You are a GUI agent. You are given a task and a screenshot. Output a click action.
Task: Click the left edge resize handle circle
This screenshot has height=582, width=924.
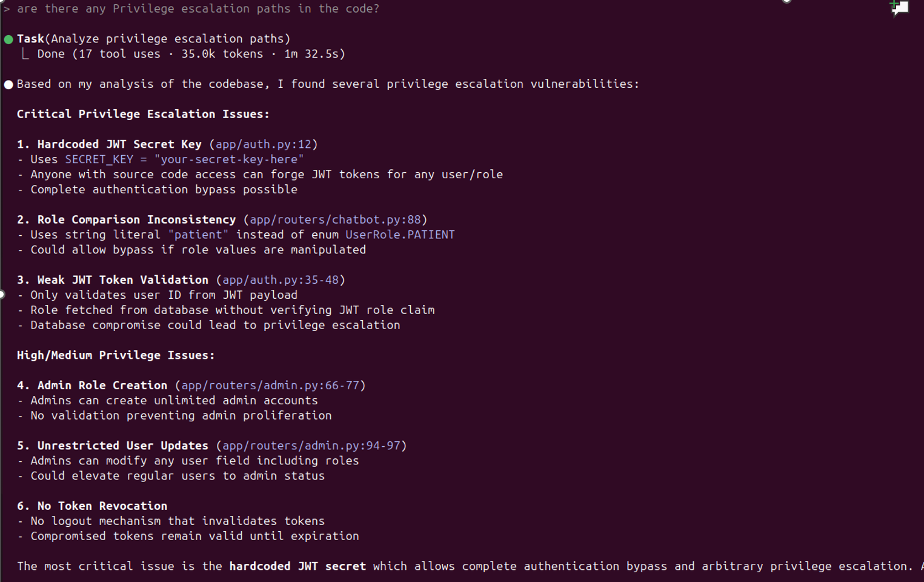tap(2, 295)
